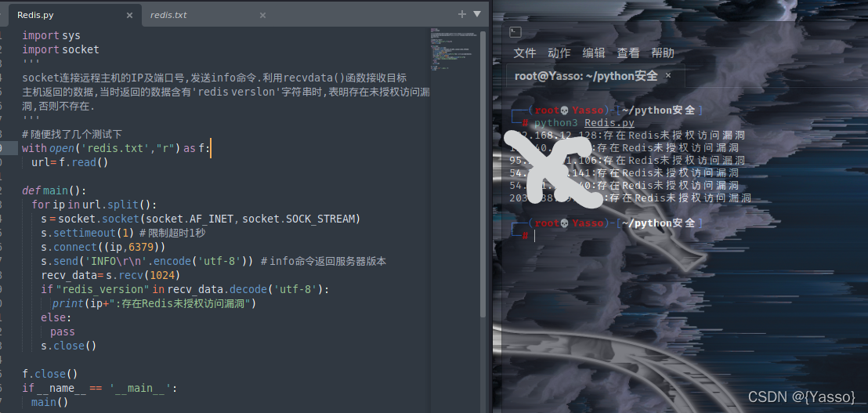Open the 动作 menu in terminal
This screenshot has width=868, height=413.
pyautogui.click(x=559, y=53)
